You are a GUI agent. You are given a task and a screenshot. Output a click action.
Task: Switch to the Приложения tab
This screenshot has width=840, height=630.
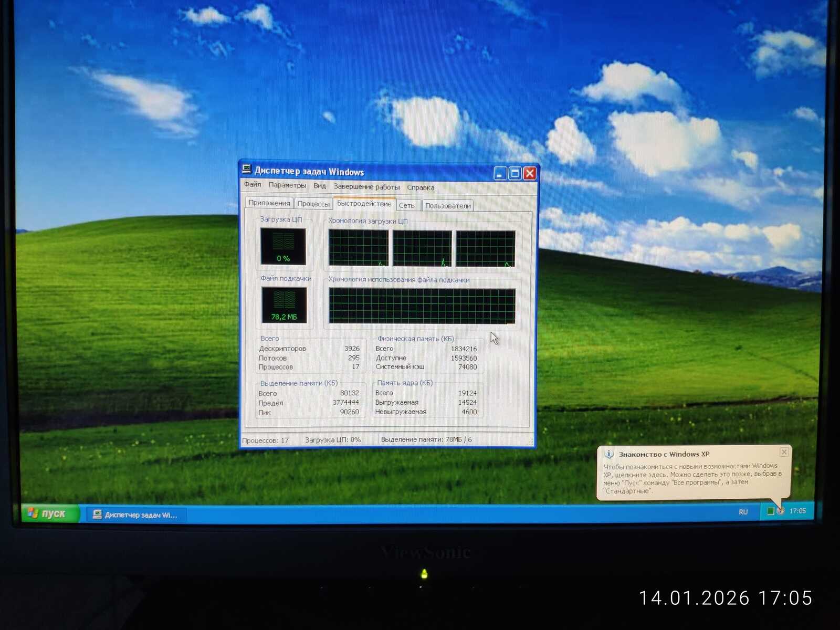click(x=269, y=203)
